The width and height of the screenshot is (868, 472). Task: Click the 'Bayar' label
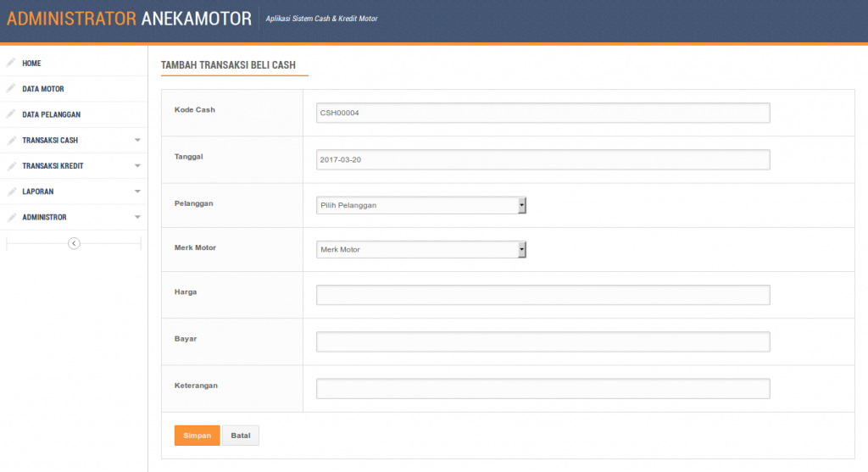coord(186,339)
